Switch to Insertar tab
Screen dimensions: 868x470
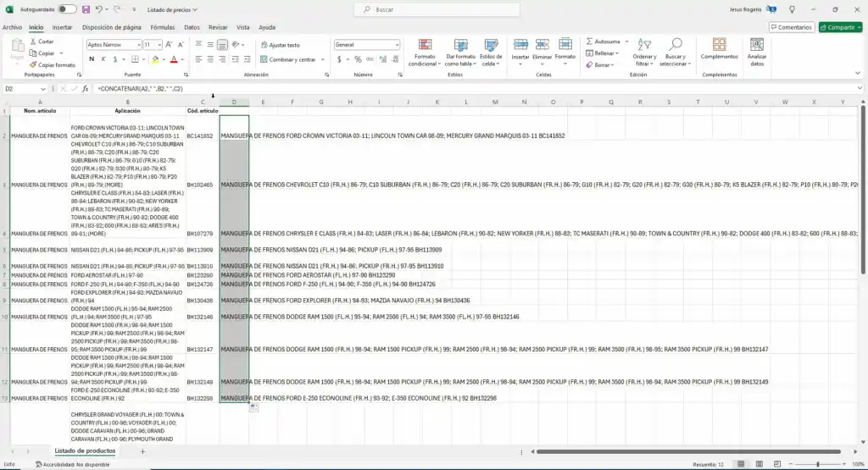(x=62, y=27)
